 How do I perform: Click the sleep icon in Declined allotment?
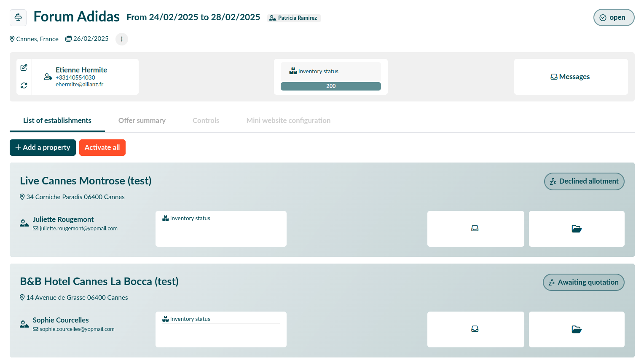click(553, 181)
